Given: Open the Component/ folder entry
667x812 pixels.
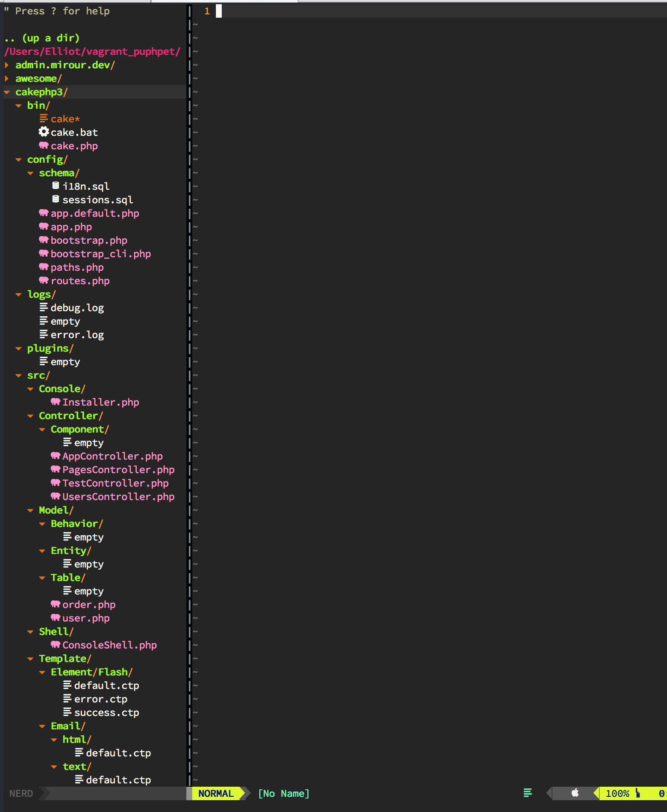Looking at the screenshot, I should coord(80,429).
